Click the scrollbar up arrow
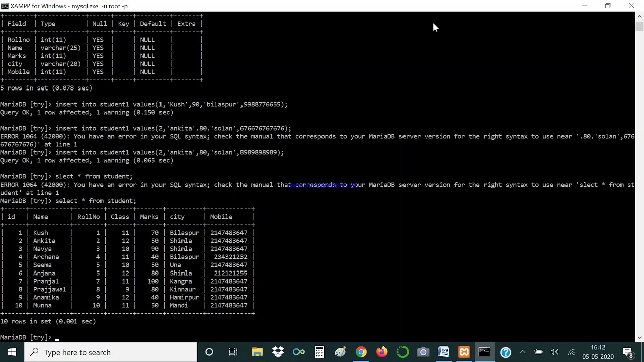The height and width of the screenshot is (362, 644). click(x=639, y=16)
